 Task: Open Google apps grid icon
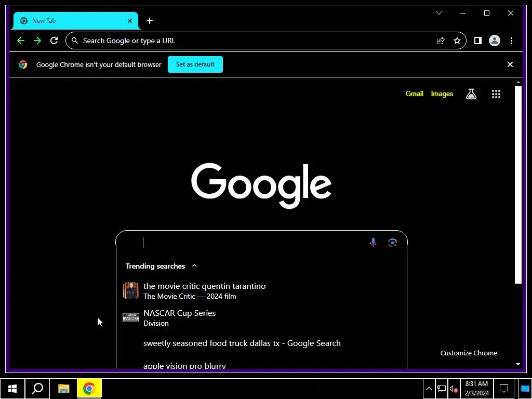click(x=496, y=94)
